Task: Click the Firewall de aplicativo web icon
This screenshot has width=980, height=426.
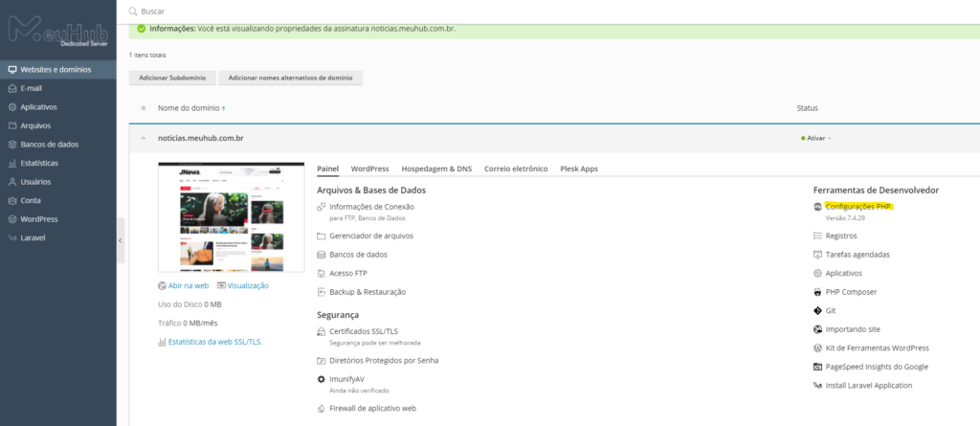Action: coord(322,409)
